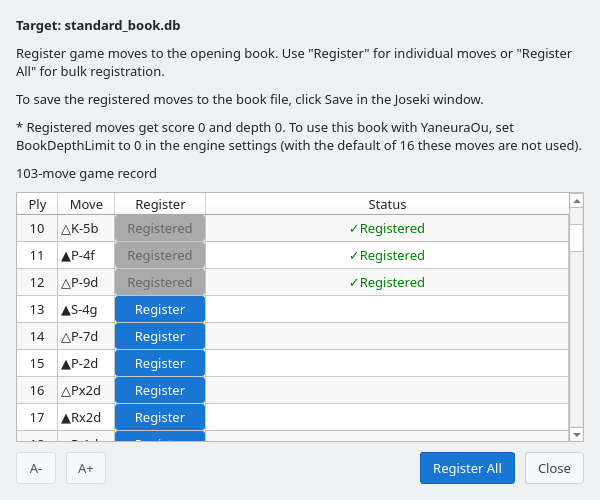
Task: Click Register for ply 13 ▲S-4g
Action: point(160,309)
